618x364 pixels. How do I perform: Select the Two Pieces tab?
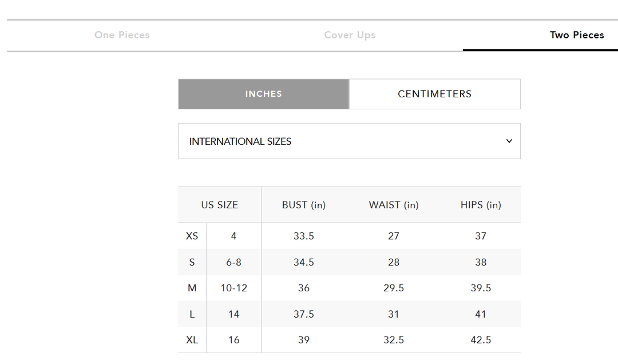pos(577,35)
